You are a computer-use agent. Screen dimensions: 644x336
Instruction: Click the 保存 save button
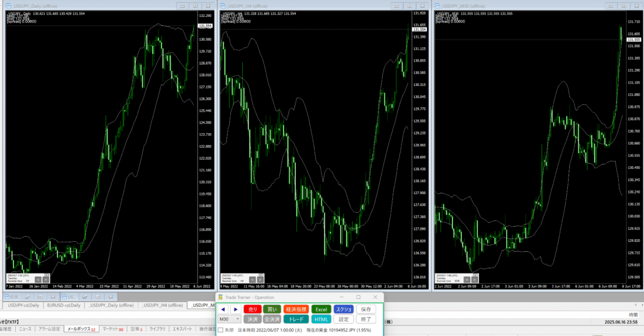point(366,310)
